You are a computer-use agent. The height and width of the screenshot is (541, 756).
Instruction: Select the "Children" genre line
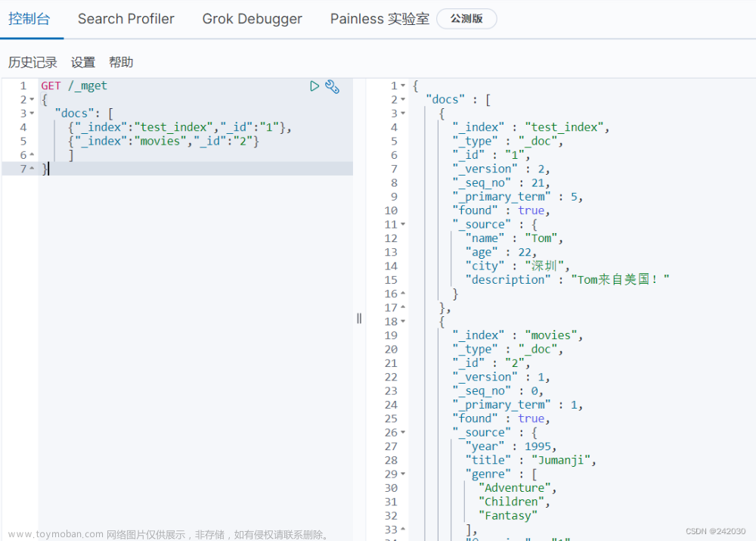point(514,502)
